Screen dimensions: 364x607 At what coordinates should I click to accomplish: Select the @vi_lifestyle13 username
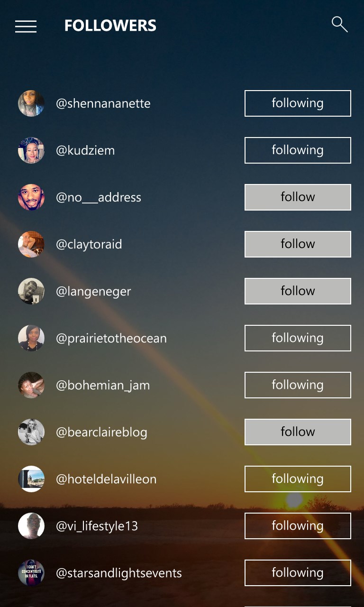click(97, 526)
